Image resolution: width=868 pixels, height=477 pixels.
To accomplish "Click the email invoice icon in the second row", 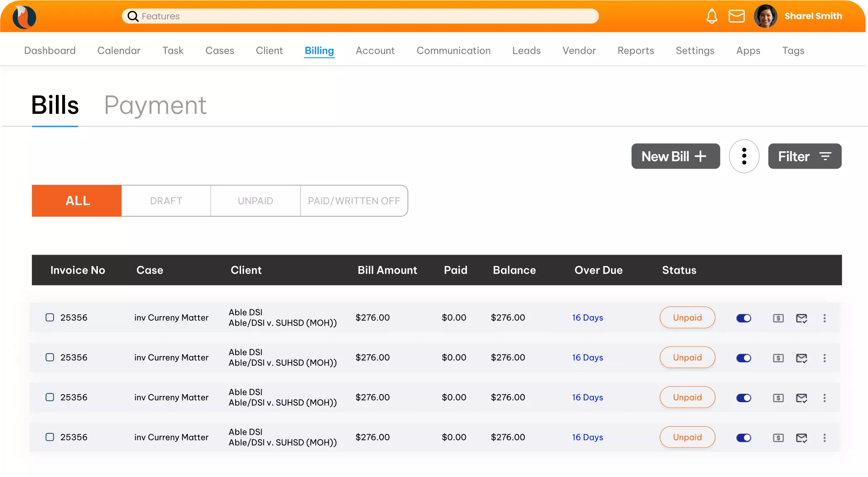I will click(802, 358).
